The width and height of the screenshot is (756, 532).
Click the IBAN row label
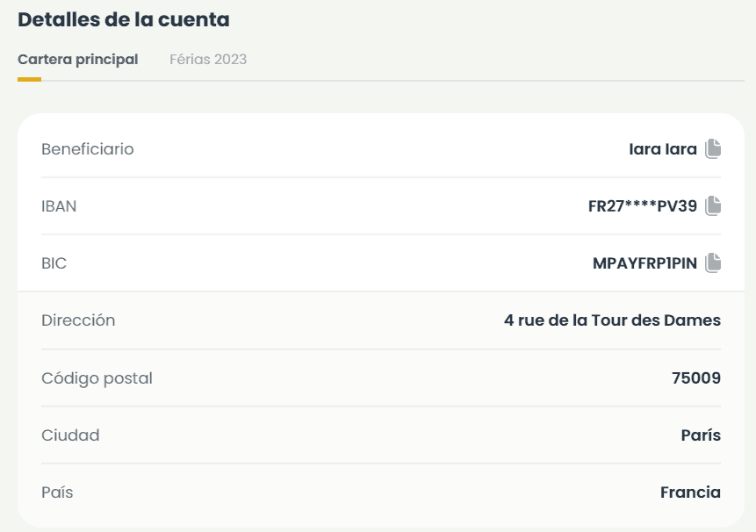click(x=59, y=206)
